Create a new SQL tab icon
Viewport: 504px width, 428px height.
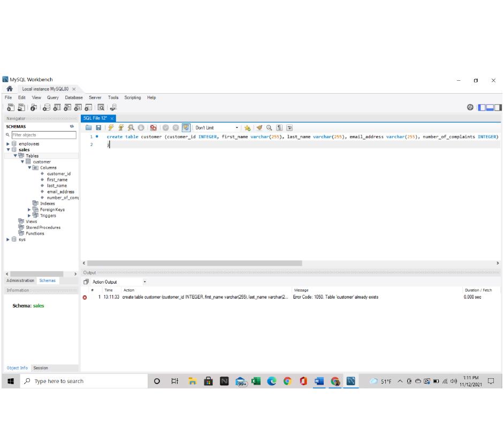coord(11,108)
